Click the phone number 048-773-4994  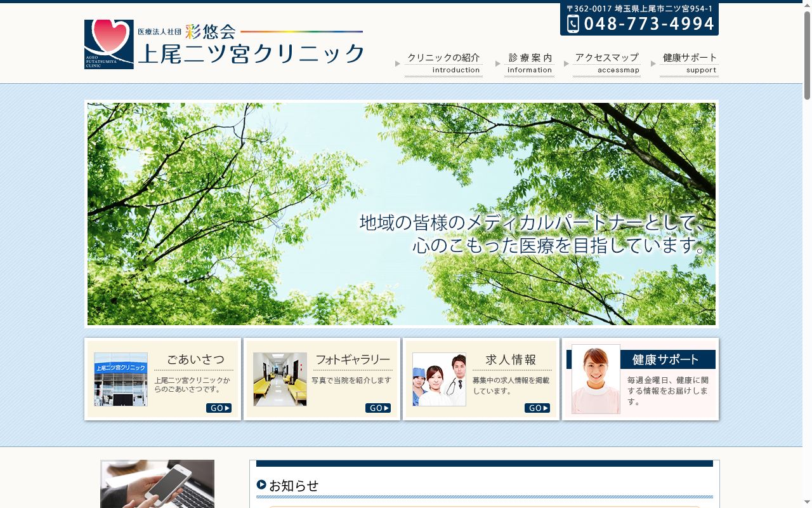(x=649, y=24)
